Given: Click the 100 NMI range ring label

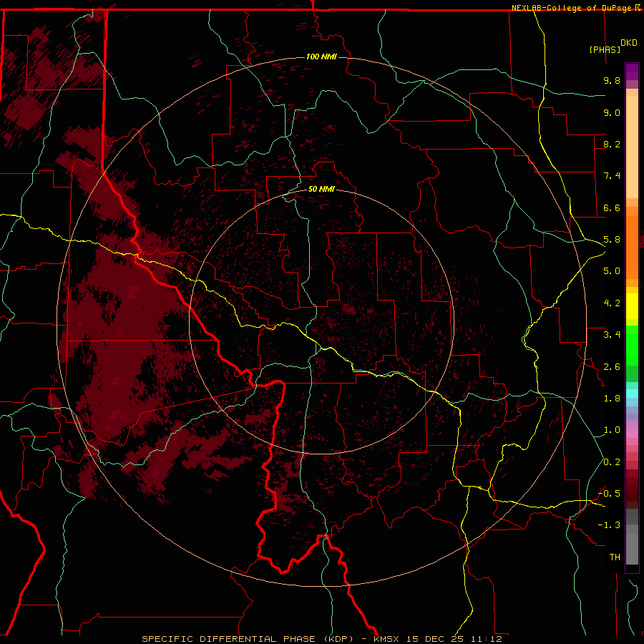Looking at the screenshot, I should click(321, 57).
